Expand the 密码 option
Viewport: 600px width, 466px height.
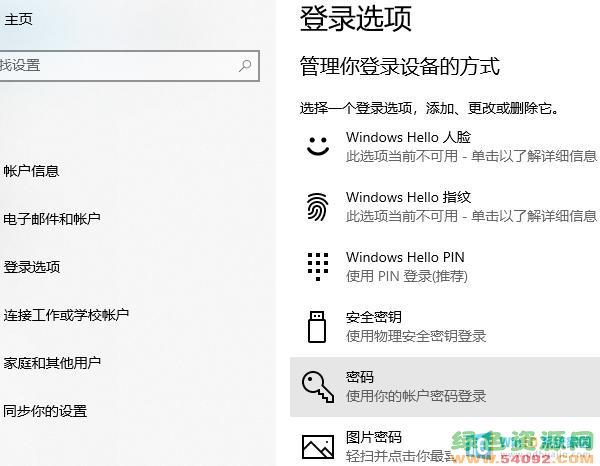[x=445, y=387]
